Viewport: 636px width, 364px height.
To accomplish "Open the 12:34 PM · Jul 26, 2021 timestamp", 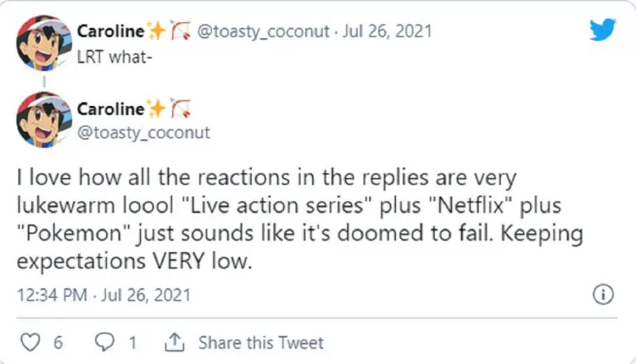I will [x=104, y=295].
